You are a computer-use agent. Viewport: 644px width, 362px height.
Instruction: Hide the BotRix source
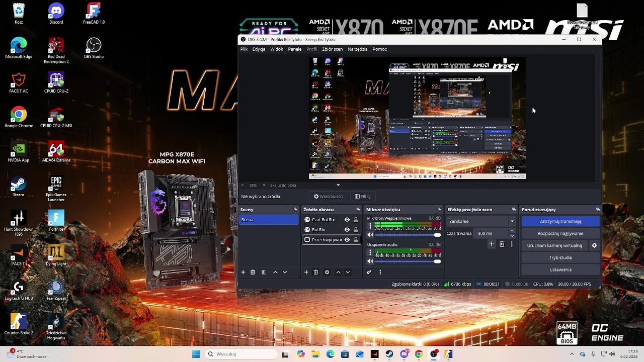[347, 230]
